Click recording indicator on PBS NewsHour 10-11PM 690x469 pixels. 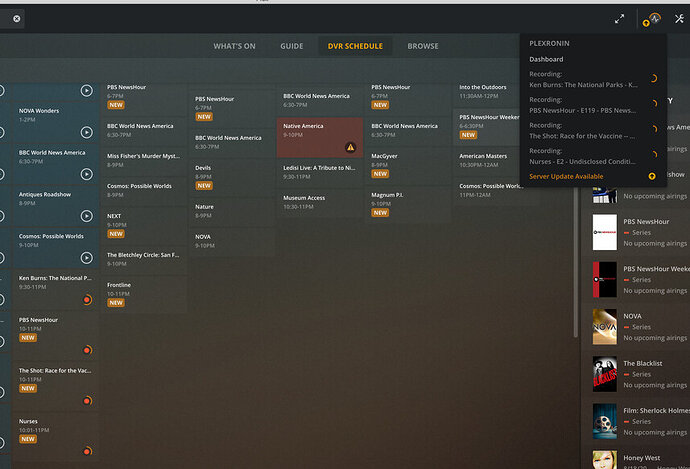coord(88,350)
